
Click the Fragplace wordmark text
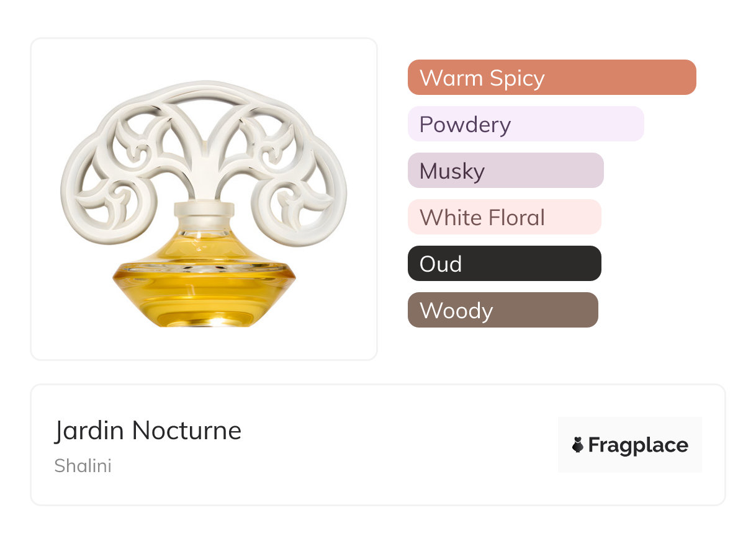pyautogui.click(x=638, y=445)
